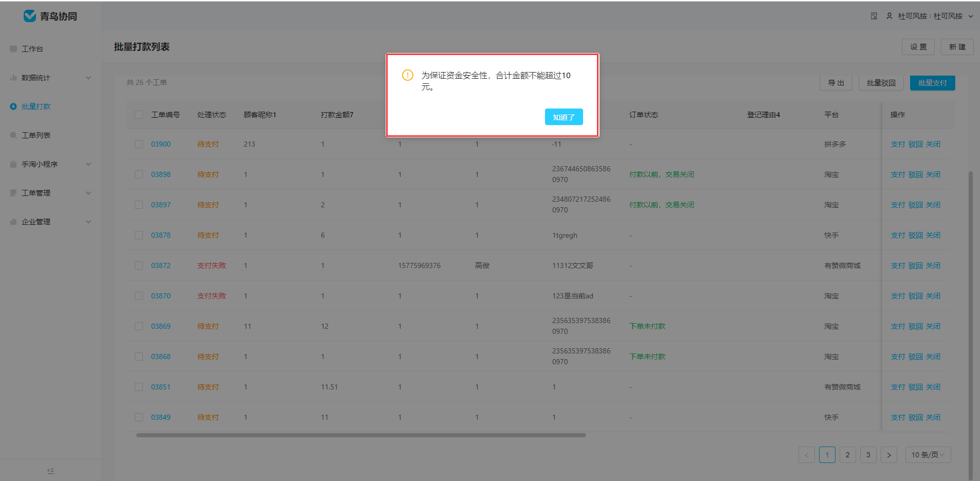Screen dimensions: 980x481
Task: Check the box for order 03869
Action: (x=139, y=326)
